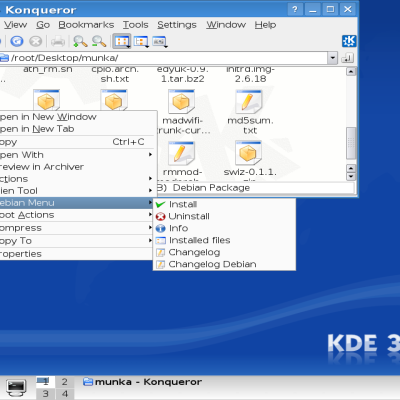
Task: Select the rmmod file icon
Action: point(181,153)
